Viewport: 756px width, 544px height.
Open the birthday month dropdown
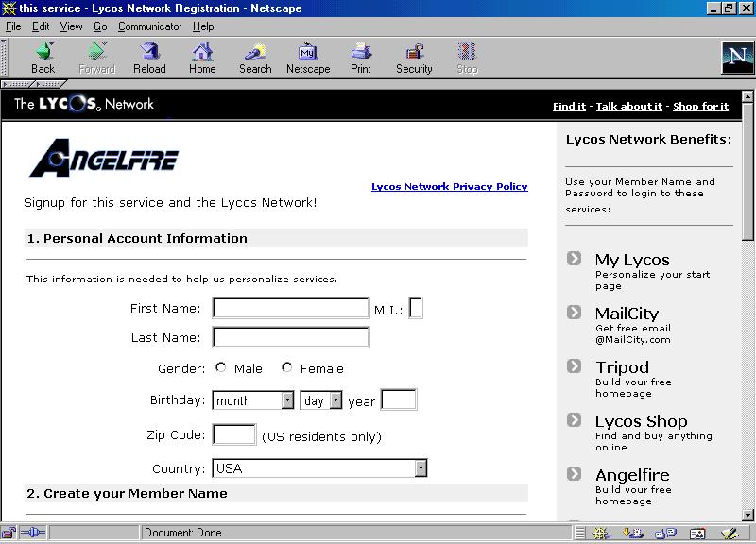coord(287,400)
